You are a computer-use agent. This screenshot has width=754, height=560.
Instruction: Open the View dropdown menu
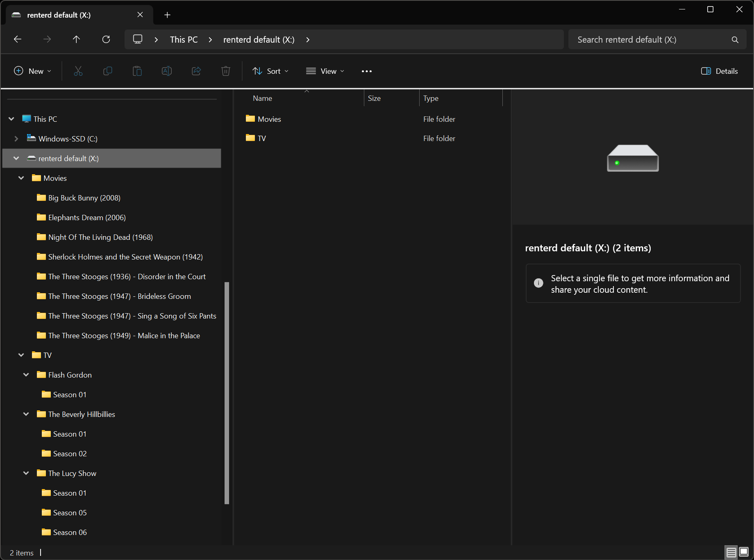[325, 71]
